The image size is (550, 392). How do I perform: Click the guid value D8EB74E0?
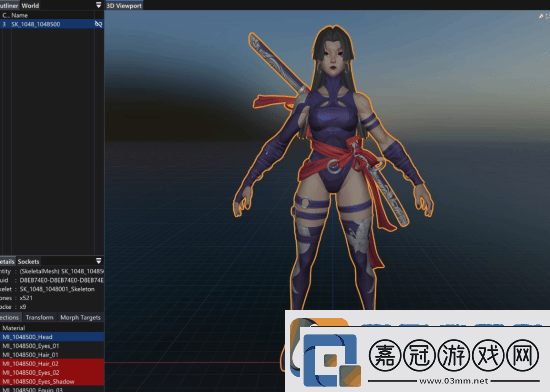61,280
